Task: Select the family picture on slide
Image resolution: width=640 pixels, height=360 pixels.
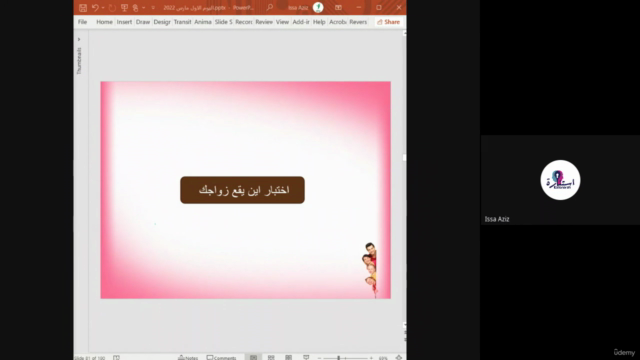Action: click(369, 270)
